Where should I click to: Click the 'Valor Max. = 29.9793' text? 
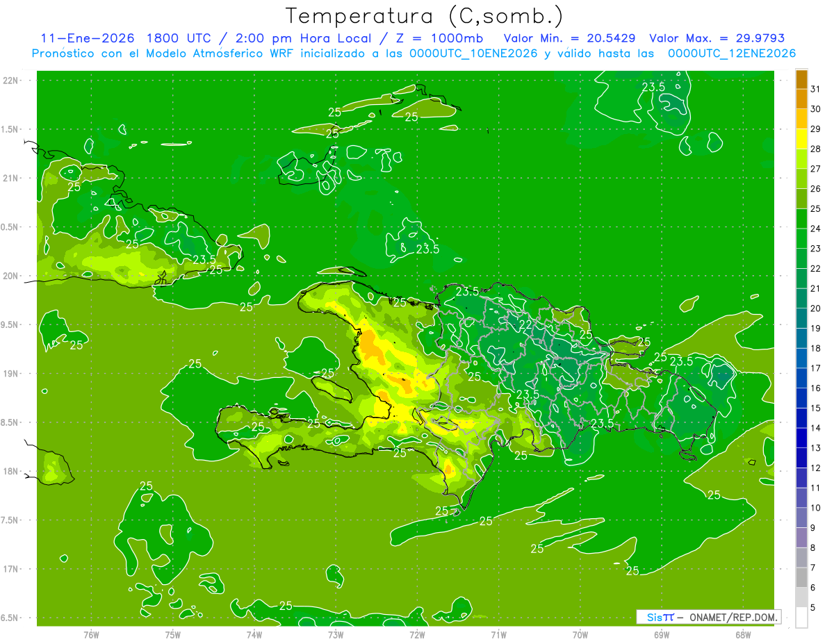click(x=717, y=38)
